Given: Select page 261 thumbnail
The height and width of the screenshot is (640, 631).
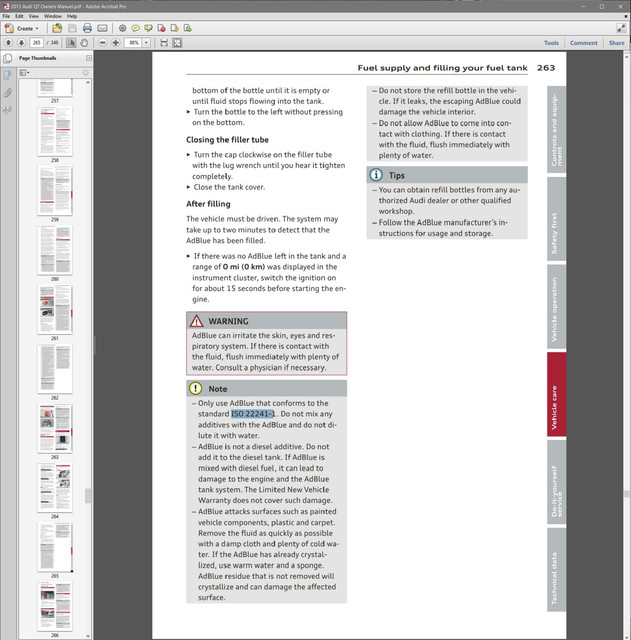Looking at the screenshot, I should [x=55, y=309].
